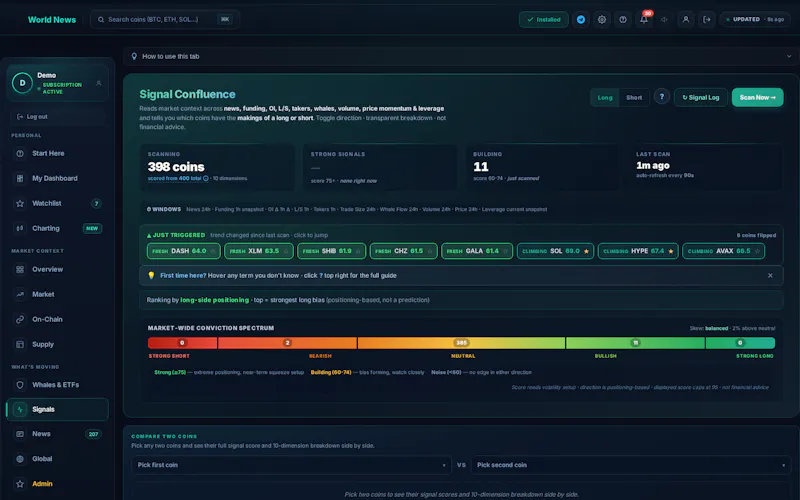Click the Global globe icon
Viewport: 800px width, 500px height.
point(20,459)
